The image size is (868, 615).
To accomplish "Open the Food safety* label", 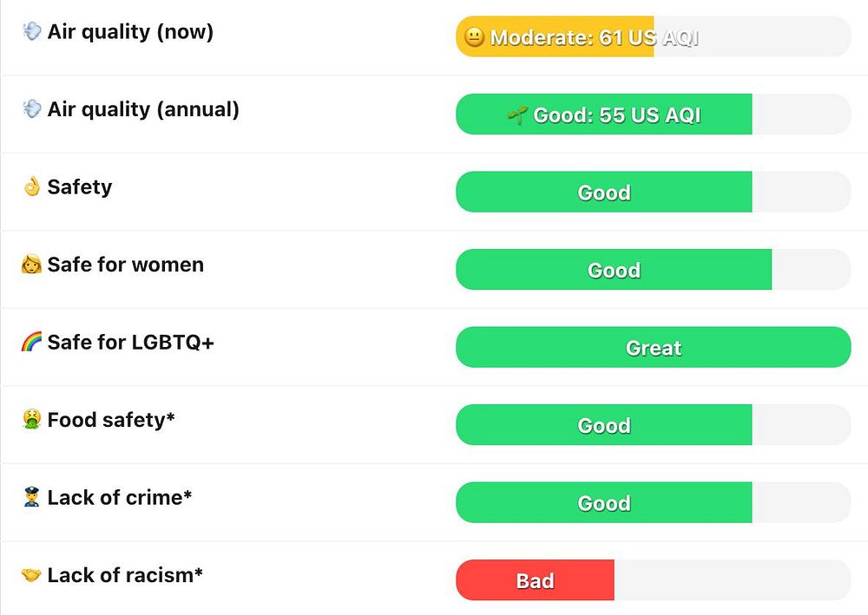I will tap(111, 420).
